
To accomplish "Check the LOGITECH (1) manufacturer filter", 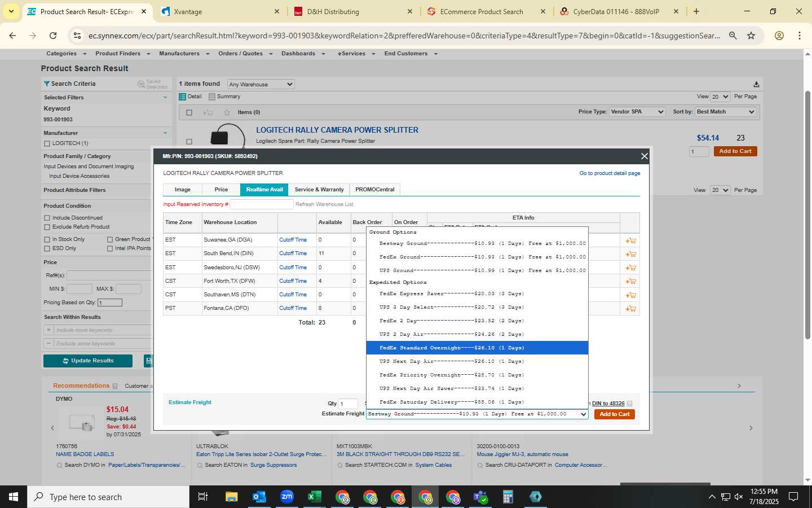I will click(x=47, y=143).
